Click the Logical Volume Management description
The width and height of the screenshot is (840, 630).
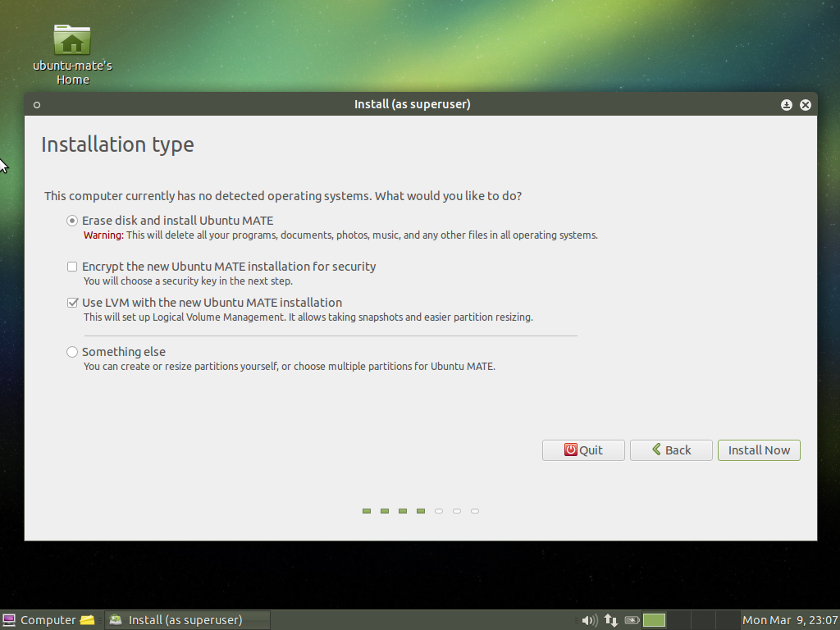308,317
